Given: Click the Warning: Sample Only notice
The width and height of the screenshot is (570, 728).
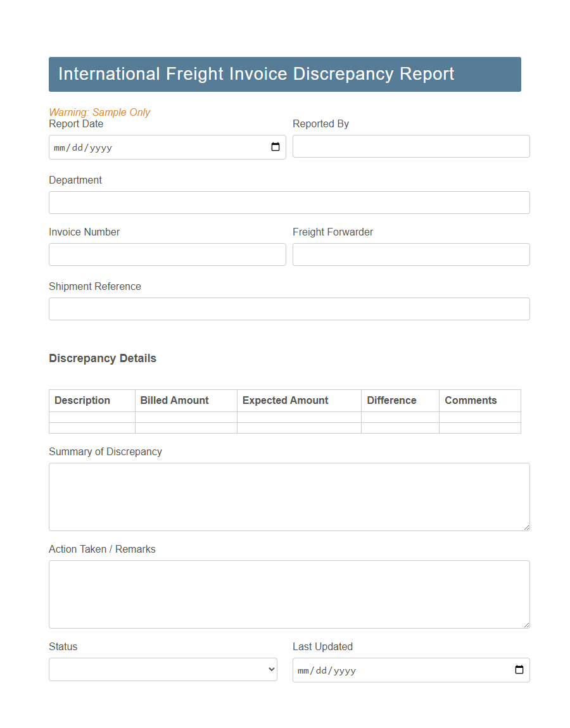Looking at the screenshot, I should pyautogui.click(x=99, y=112).
